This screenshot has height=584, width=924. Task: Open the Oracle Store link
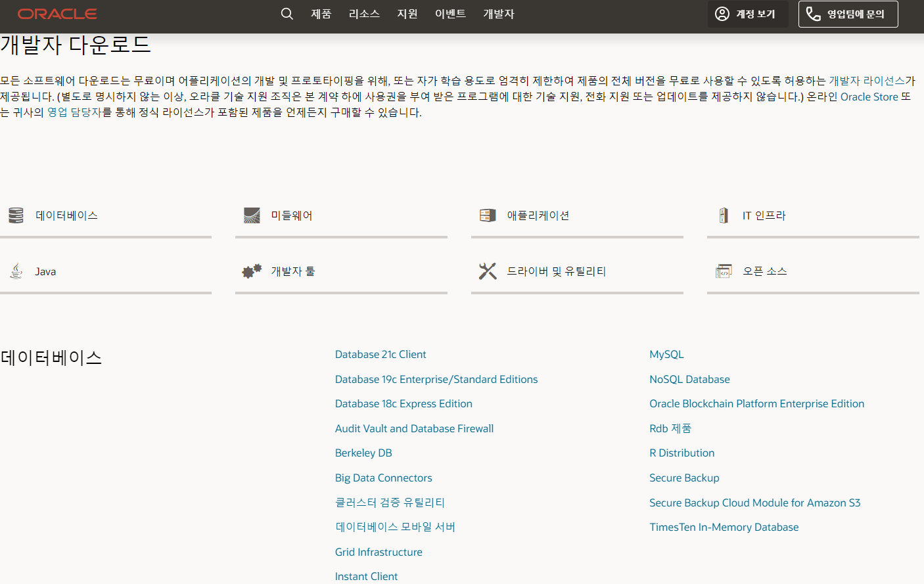click(869, 97)
